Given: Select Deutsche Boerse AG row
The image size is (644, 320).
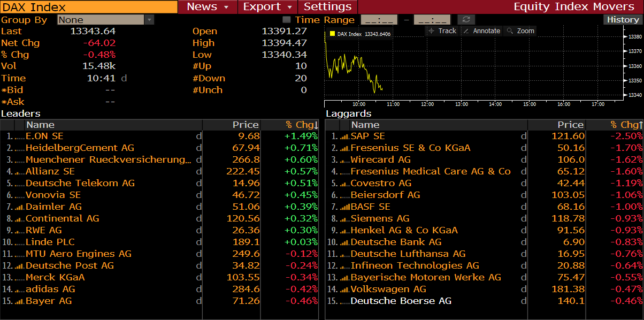Looking at the screenshot, I should click(484, 301).
